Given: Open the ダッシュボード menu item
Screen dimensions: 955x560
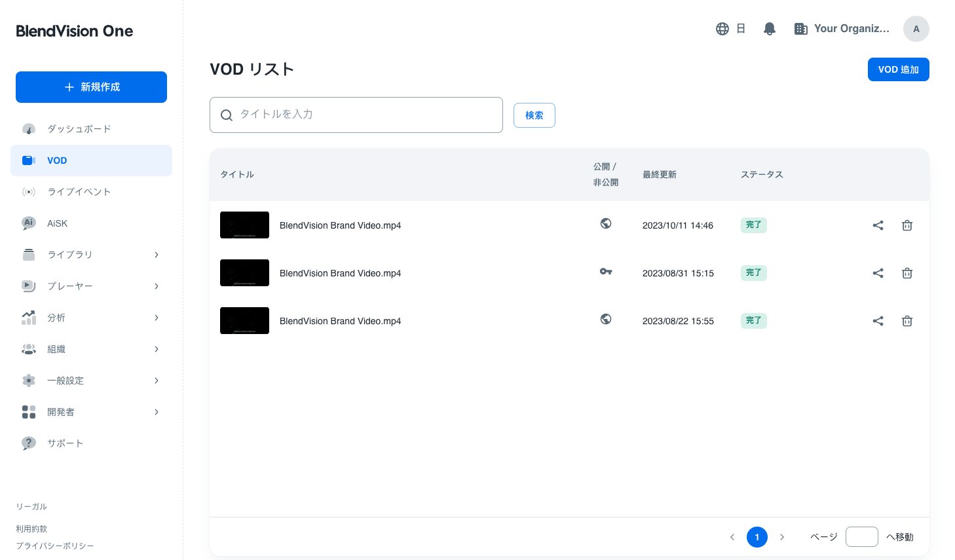Looking at the screenshot, I should point(79,129).
